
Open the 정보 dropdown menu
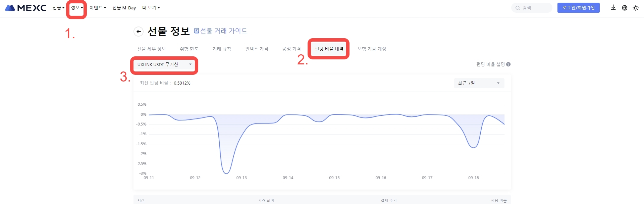pos(76,8)
